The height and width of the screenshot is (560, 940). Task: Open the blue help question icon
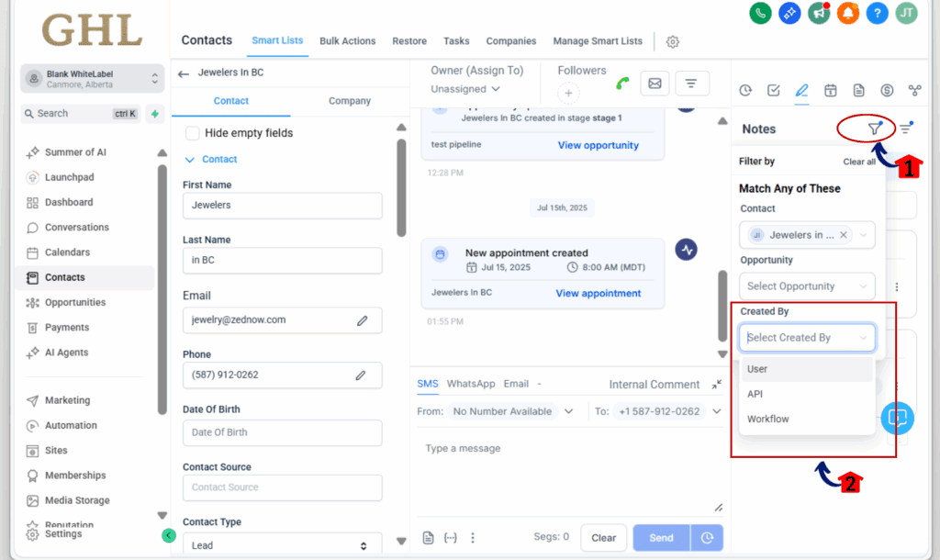[877, 13]
